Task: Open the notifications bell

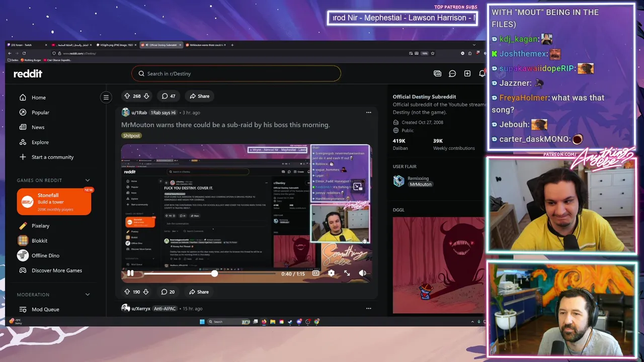Action: pyautogui.click(x=481, y=73)
